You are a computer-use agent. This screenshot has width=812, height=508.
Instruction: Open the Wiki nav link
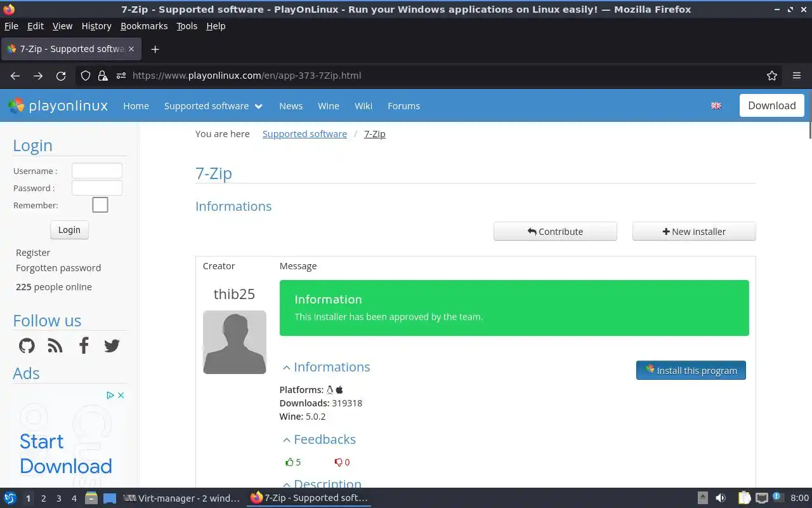click(x=363, y=106)
